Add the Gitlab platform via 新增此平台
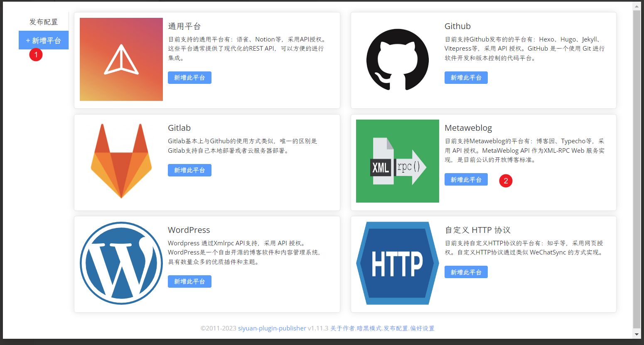The image size is (644, 345). (x=189, y=170)
